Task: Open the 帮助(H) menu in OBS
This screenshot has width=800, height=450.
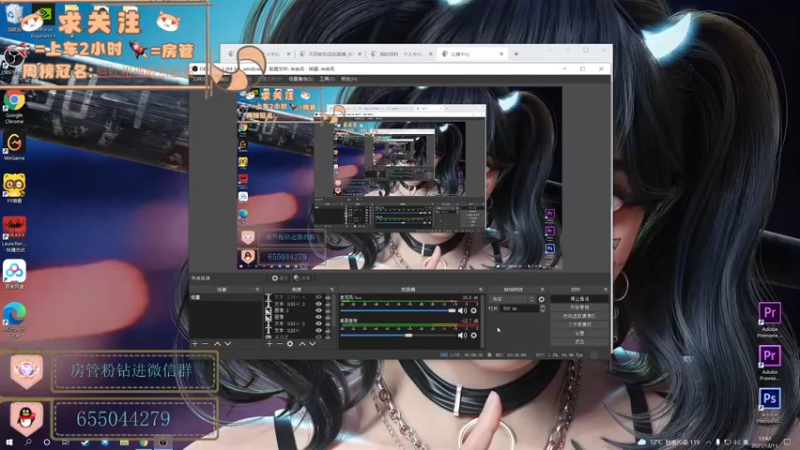Action: click(x=348, y=79)
